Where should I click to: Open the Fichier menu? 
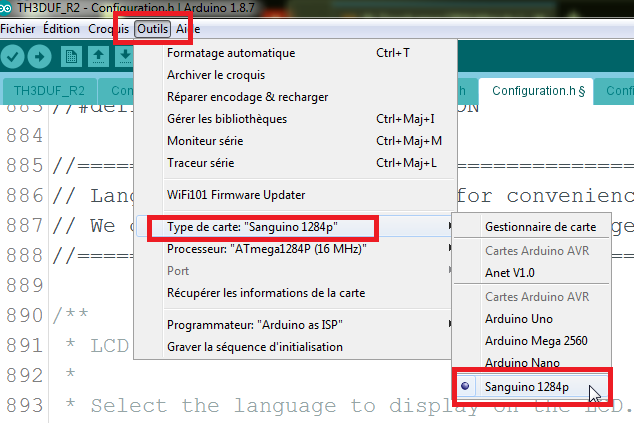point(18,29)
